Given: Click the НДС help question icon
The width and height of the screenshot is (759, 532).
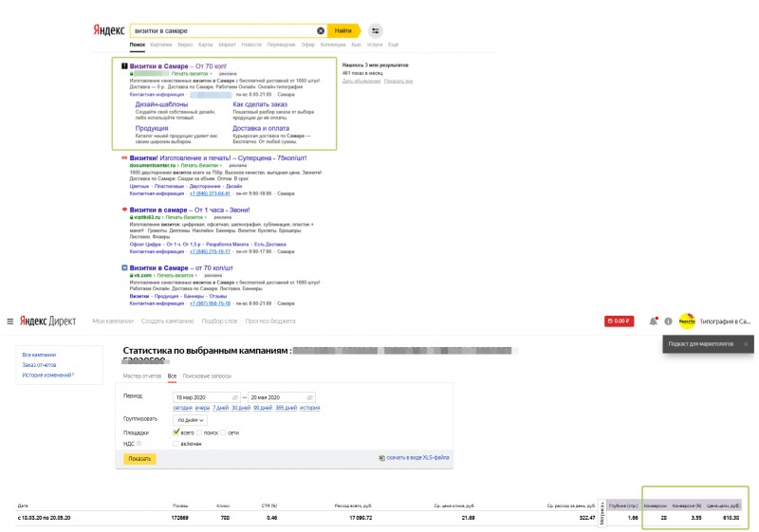Looking at the screenshot, I should (x=139, y=444).
